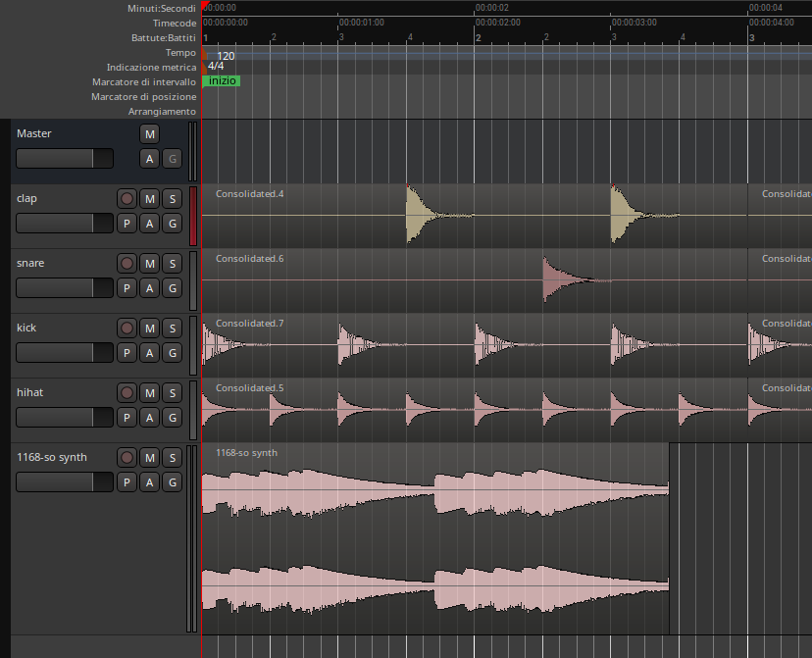Click the hihat track gain fader
Image resolution: width=812 pixels, height=658 pixels.
pos(65,418)
